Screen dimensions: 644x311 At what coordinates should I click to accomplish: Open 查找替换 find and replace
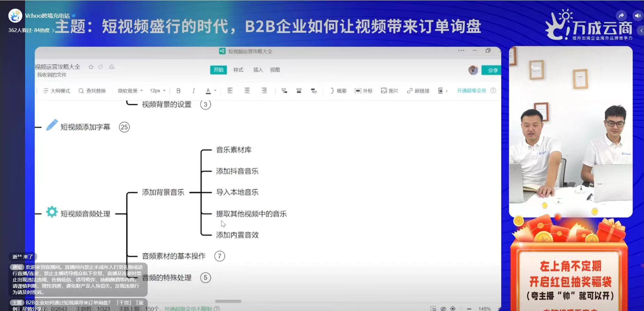pos(92,91)
